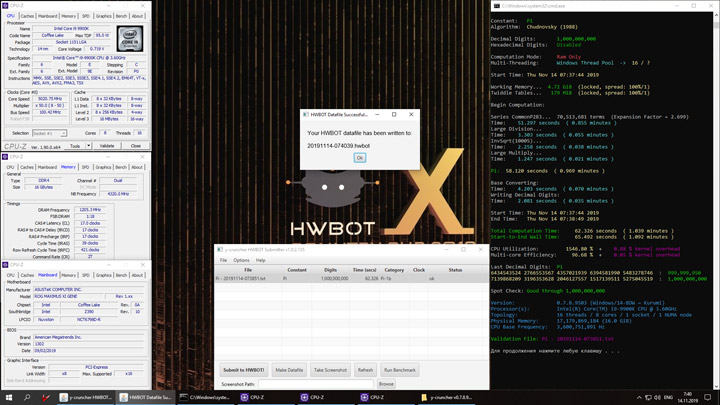Open SPD tab in middle CPU-Z window
Image resolution: width=720 pixels, height=405 pixels.
tap(85, 167)
